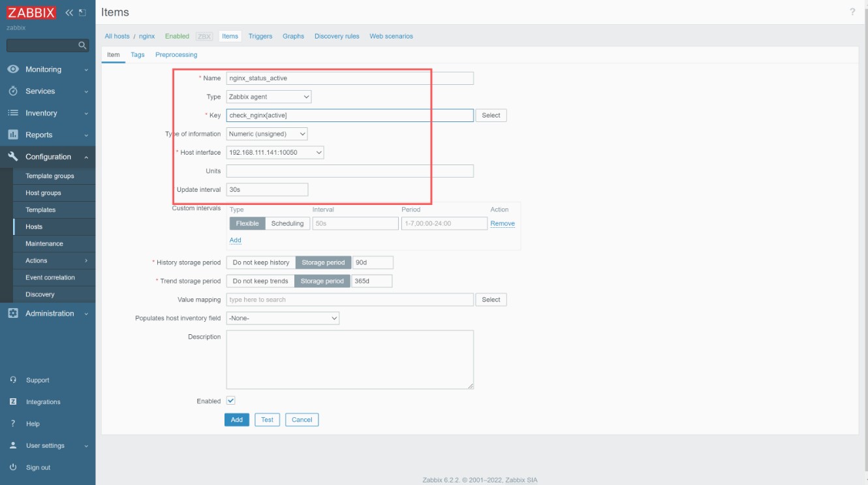Click the help question mark at top right

(x=852, y=12)
